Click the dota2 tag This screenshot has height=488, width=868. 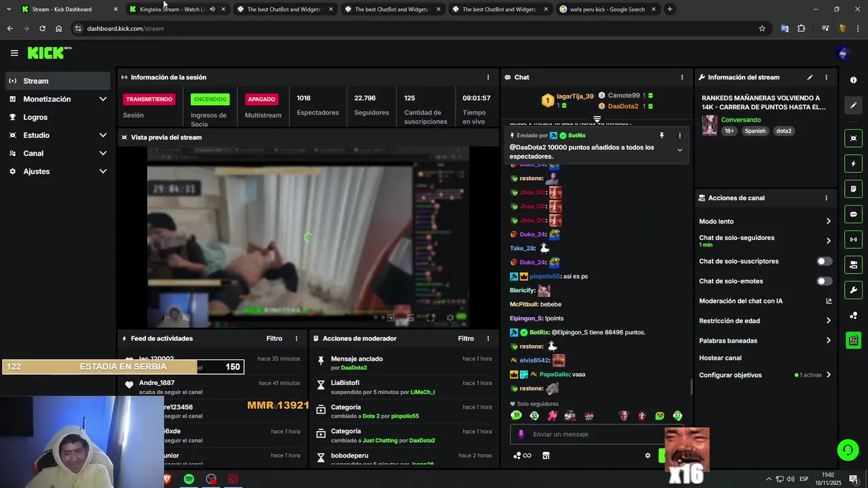tap(784, 131)
